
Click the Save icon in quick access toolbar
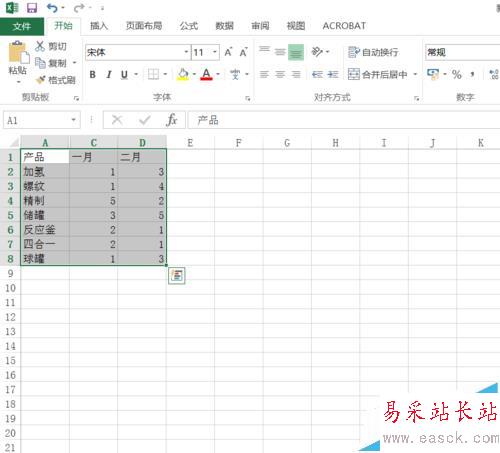(x=32, y=8)
